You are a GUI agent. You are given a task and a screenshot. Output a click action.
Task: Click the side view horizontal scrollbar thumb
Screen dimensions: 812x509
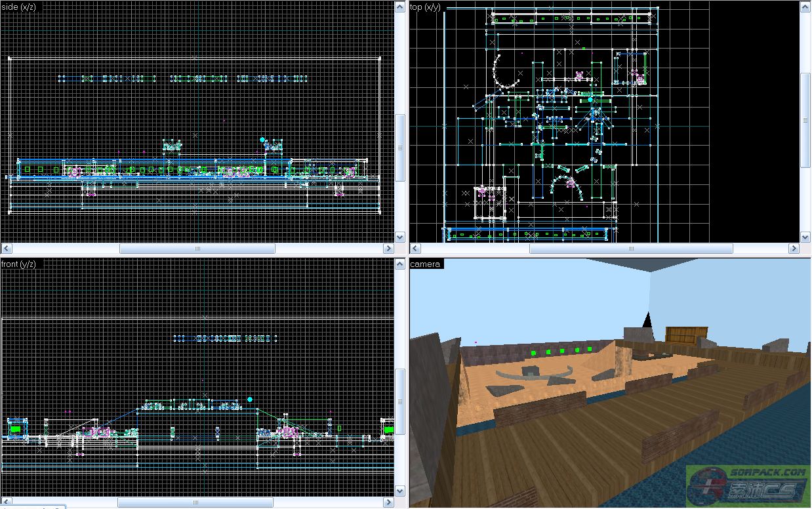(x=197, y=249)
